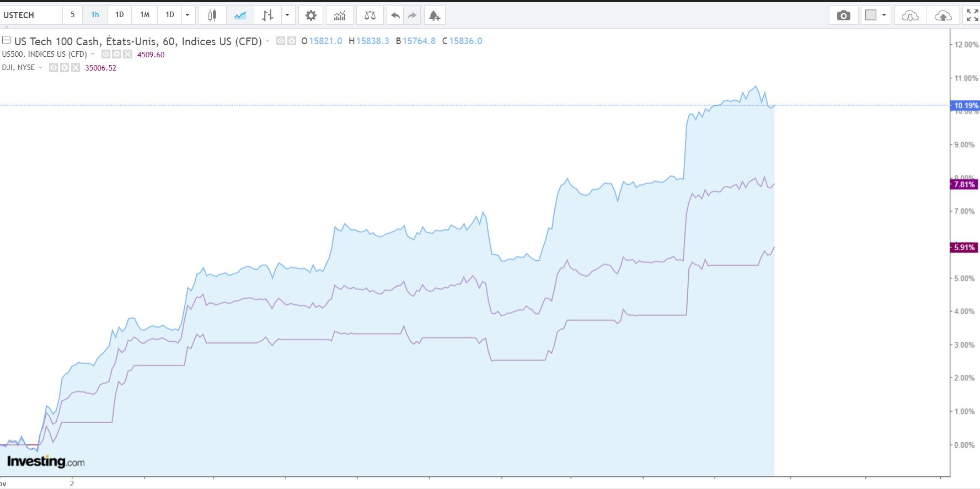Click the 3.00% scale label
The width and height of the screenshot is (980, 489).
pyautogui.click(x=965, y=345)
